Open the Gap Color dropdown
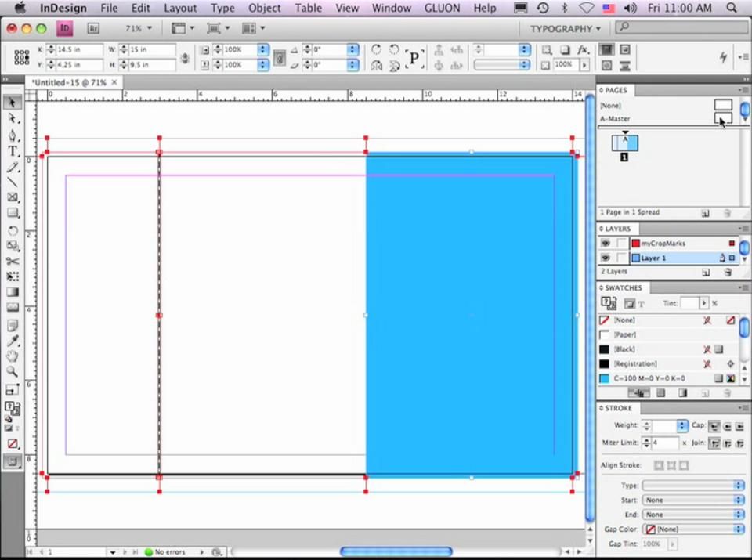The height and width of the screenshot is (560, 752). [692, 529]
